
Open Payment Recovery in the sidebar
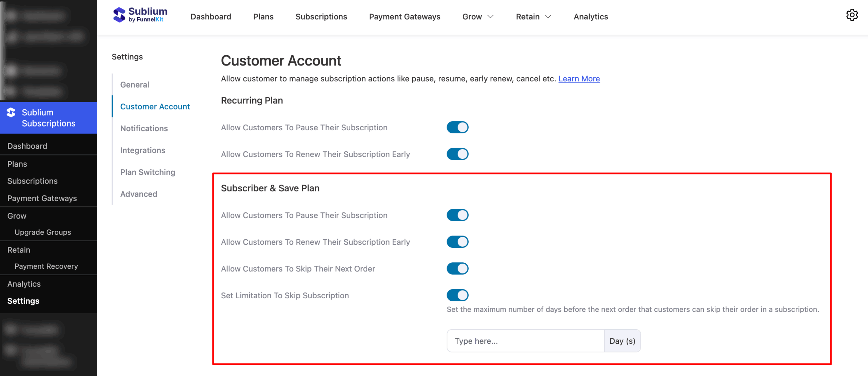46,266
